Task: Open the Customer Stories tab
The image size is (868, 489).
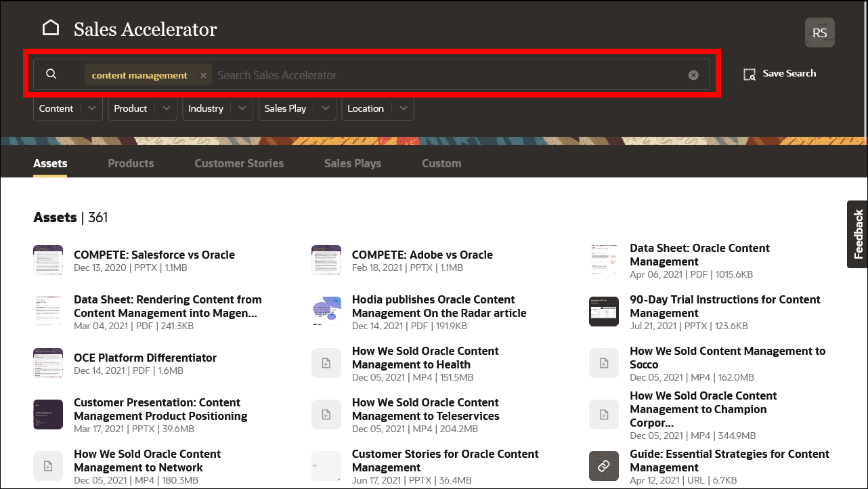Action: [x=239, y=163]
